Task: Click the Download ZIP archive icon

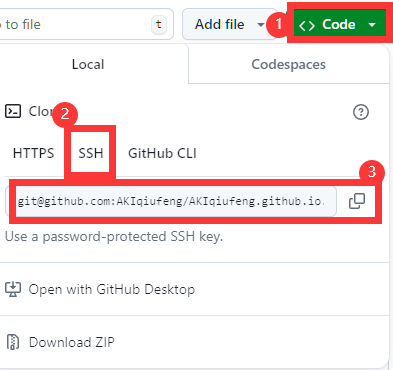Action: [13, 342]
